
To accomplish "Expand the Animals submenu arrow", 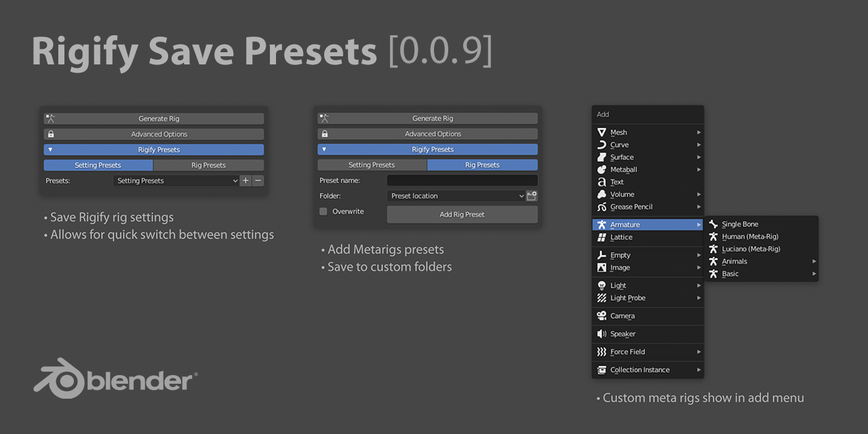I will point(814,261).
